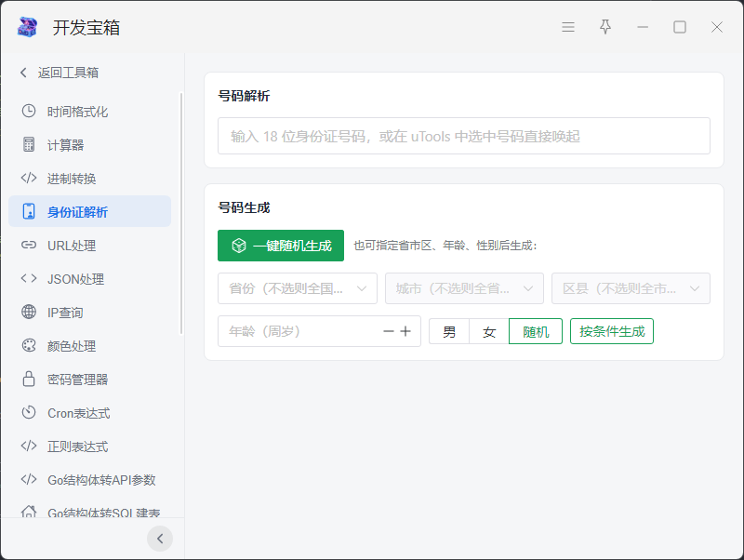Pin the window with pin icon
This screenshot has width=744, height=560.
(605, 27)
